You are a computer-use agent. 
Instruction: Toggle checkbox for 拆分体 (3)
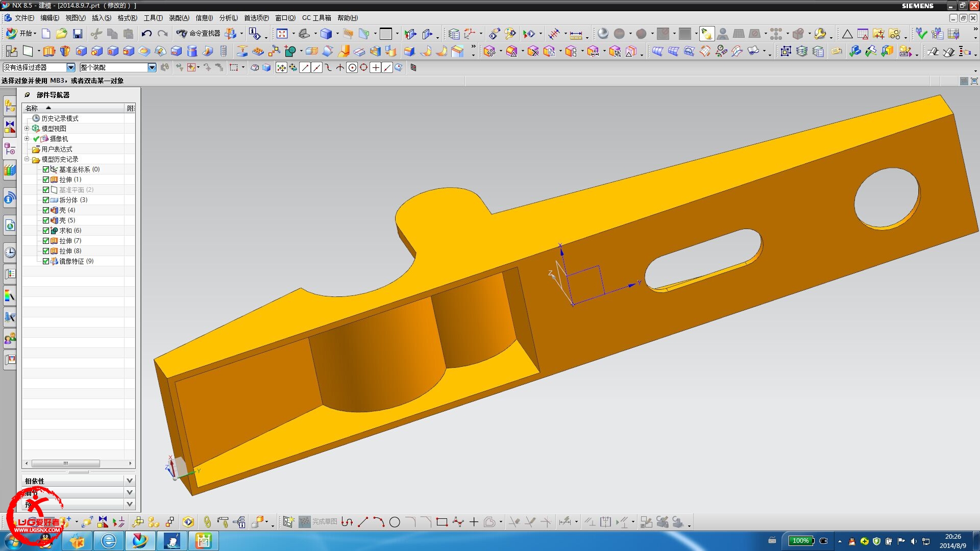[x=46, y=200]
